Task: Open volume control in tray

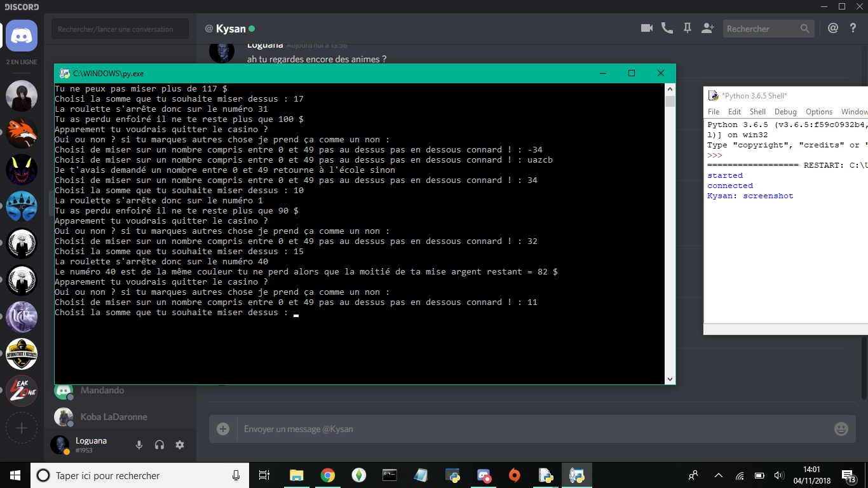Action: click(x=778, y=475)
